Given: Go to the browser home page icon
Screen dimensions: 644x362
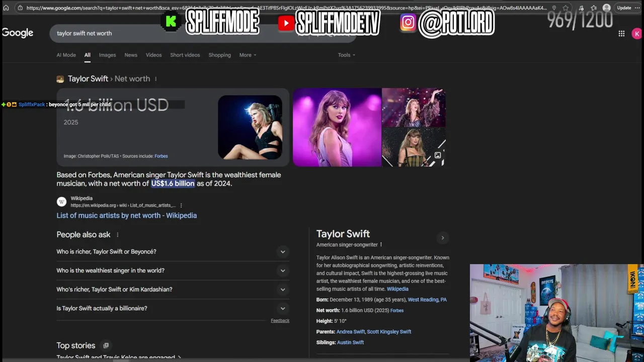Looking at the screenshot, I should point(6,8).
